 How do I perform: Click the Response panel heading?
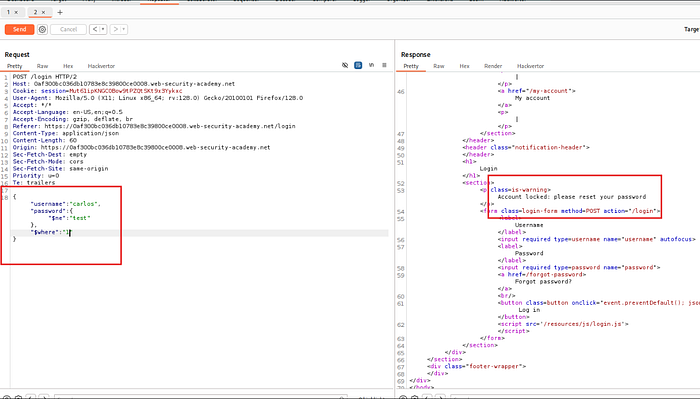tap(416, 54)
